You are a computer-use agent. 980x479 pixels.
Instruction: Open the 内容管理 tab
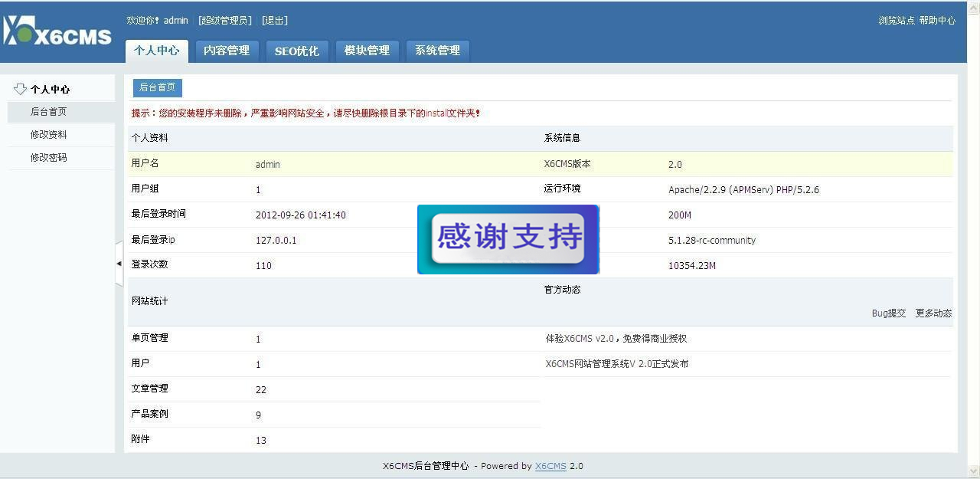(x=227, y=51)
